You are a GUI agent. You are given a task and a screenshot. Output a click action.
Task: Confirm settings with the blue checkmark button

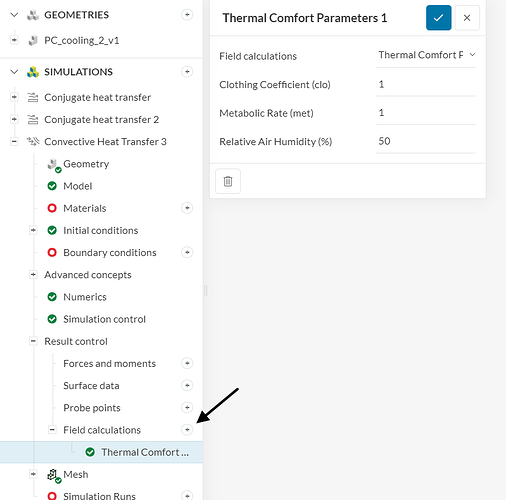[x=438, y=18]
